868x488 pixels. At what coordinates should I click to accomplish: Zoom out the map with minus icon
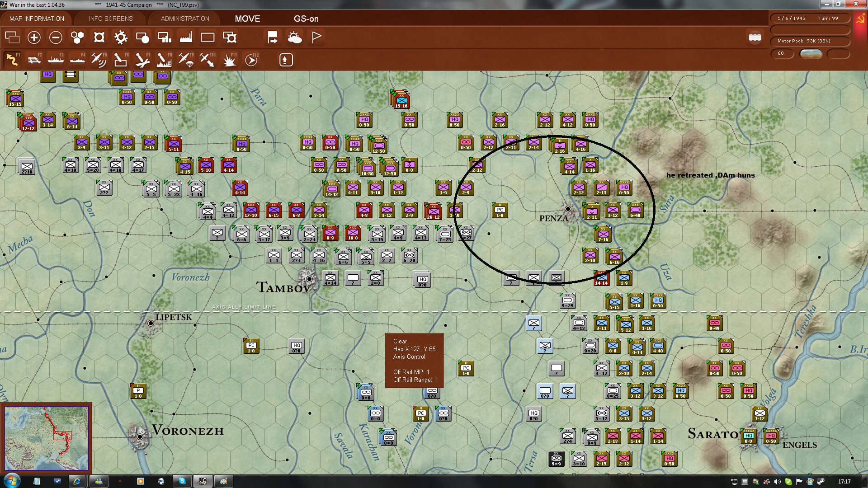[56, 38]
